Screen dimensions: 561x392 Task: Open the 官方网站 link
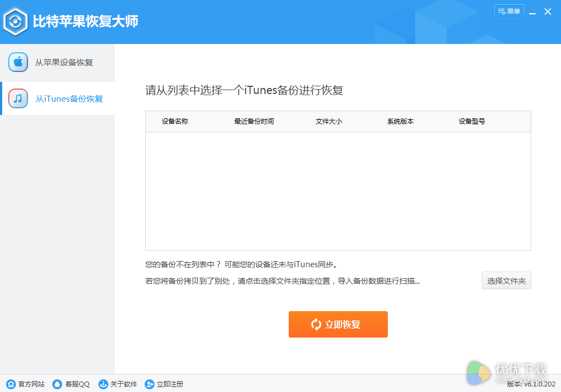click(x=31, y=384)
